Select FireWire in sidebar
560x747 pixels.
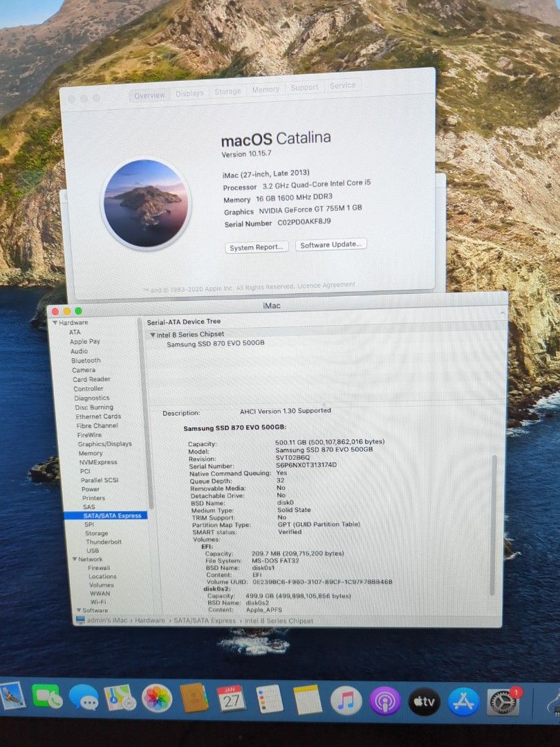(89, 435)
